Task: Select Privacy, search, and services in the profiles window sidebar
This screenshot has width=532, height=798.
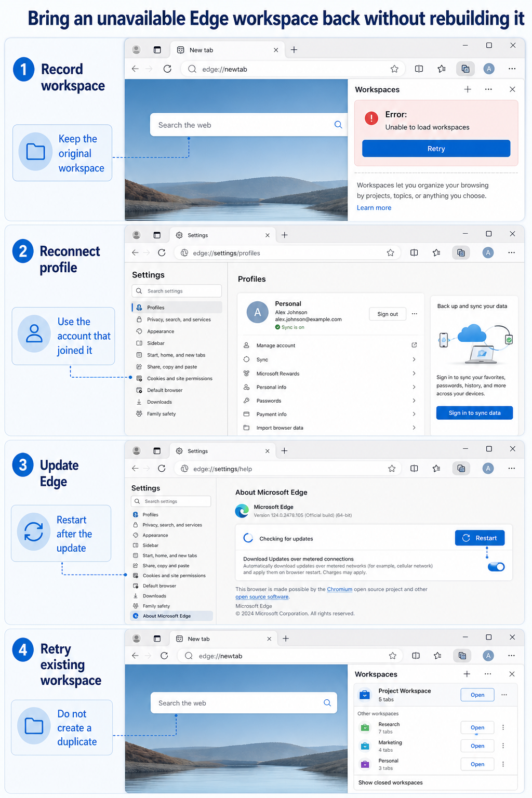Action: tap(177, 320)
